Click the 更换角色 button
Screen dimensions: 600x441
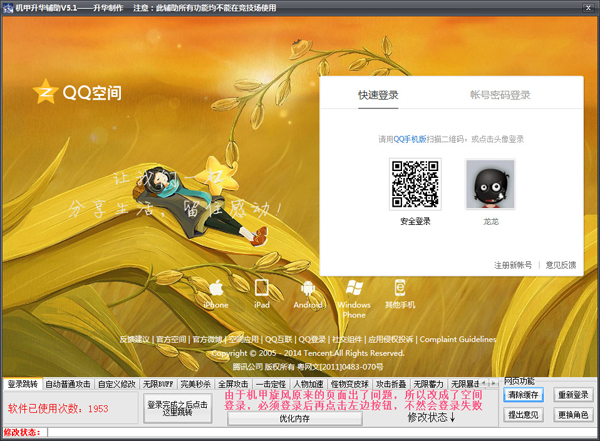[x=573, y=415]
